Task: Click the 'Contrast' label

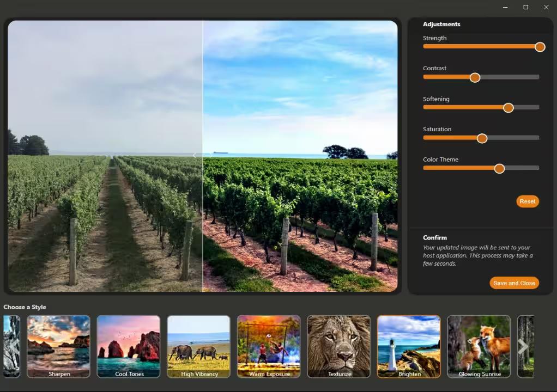Action: point(434,68)
